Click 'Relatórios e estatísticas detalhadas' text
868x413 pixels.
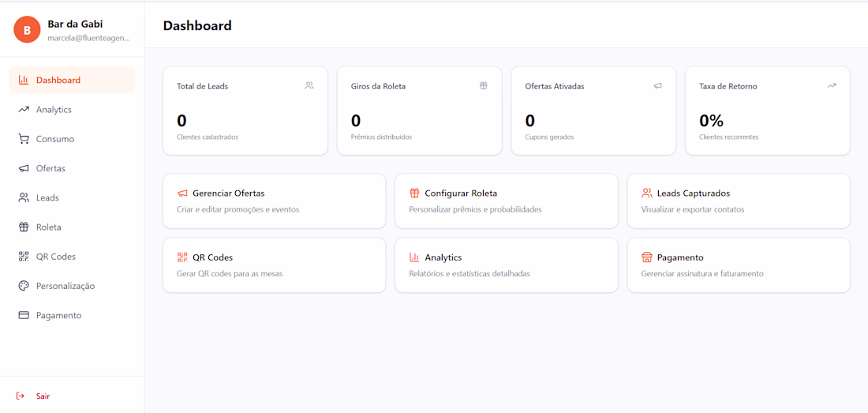point(470,273)
